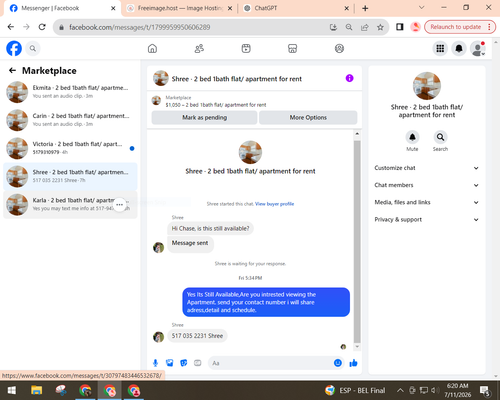Expand the Privacy & support section
This screenshot has width=500, height=400.
tap(427, 220)
